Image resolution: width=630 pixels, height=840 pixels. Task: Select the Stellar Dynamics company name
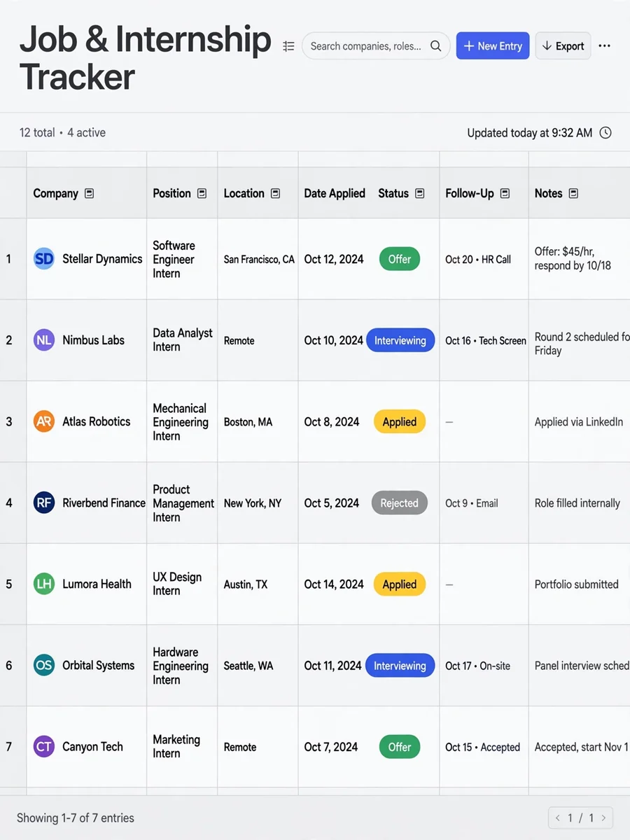[x=102, y=259]
